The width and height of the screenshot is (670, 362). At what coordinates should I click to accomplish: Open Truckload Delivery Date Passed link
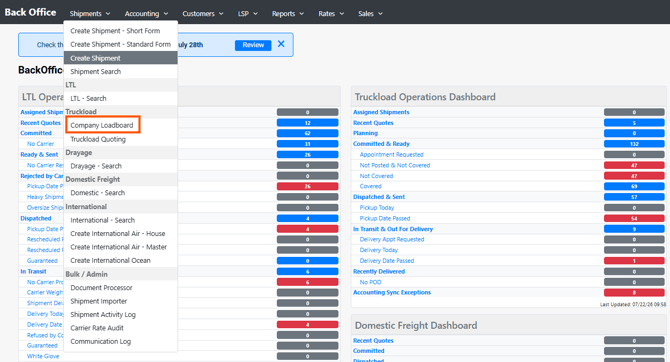[387, 261]
